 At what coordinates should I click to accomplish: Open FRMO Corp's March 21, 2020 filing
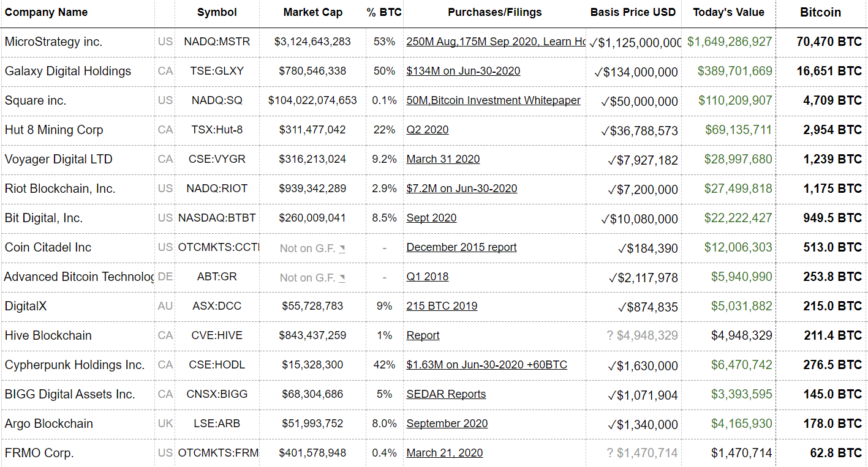point(444,453)
